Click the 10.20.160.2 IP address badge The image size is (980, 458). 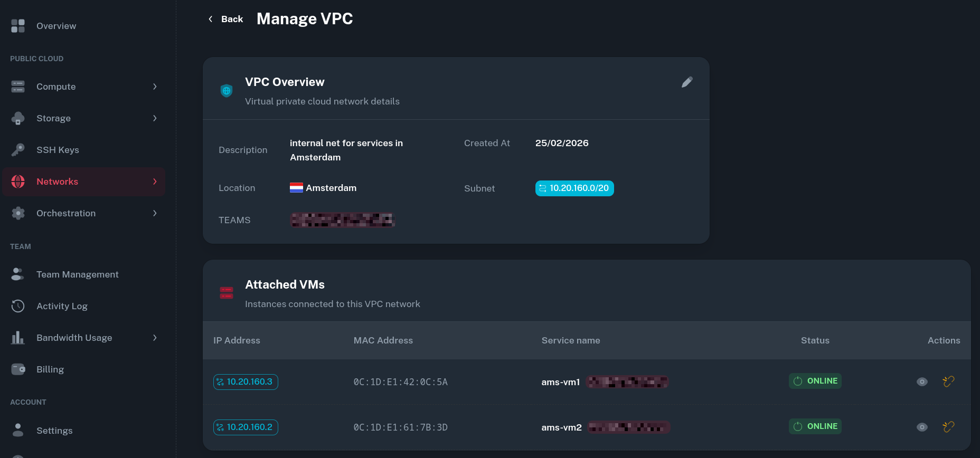click(x=246, y=427)
